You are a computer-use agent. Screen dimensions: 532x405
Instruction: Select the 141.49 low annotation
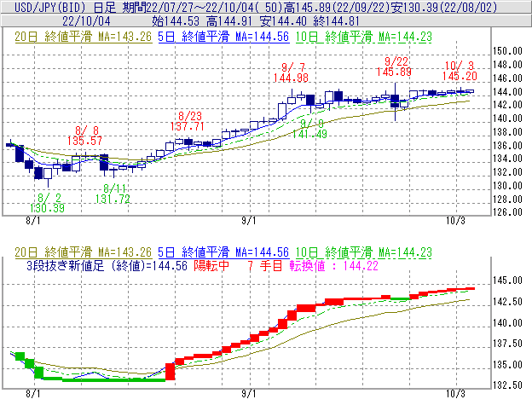pyautogui.click(x=309, y=135)
